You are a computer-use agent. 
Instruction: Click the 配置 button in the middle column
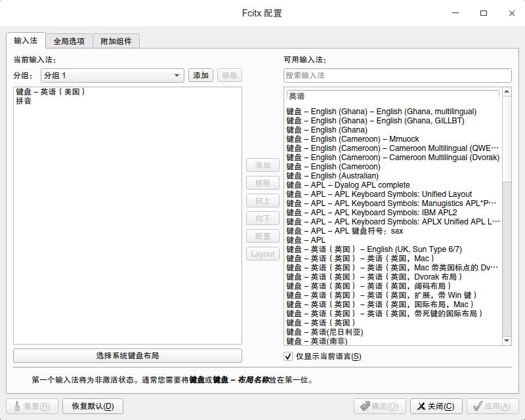tap(262, 236)
